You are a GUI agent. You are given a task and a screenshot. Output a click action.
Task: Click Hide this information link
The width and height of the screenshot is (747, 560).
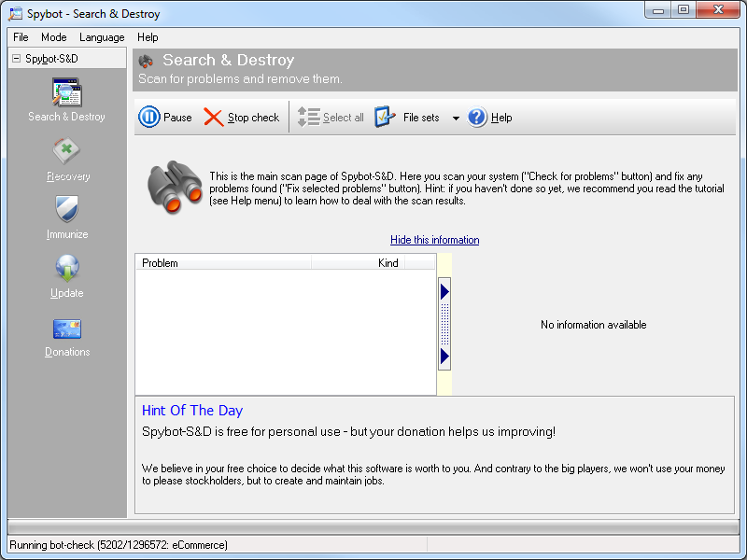coord(435,240)
